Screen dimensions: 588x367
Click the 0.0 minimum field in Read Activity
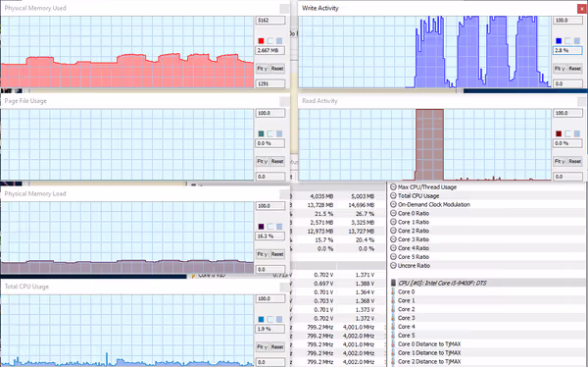(567, 177)
